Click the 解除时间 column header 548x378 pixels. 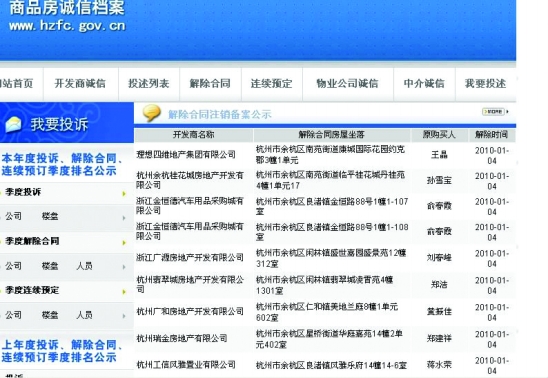click(491, 135)
